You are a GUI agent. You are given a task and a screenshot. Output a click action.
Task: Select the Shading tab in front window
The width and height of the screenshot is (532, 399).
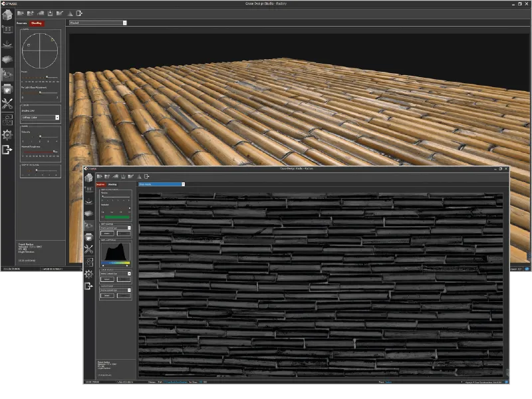112,184
